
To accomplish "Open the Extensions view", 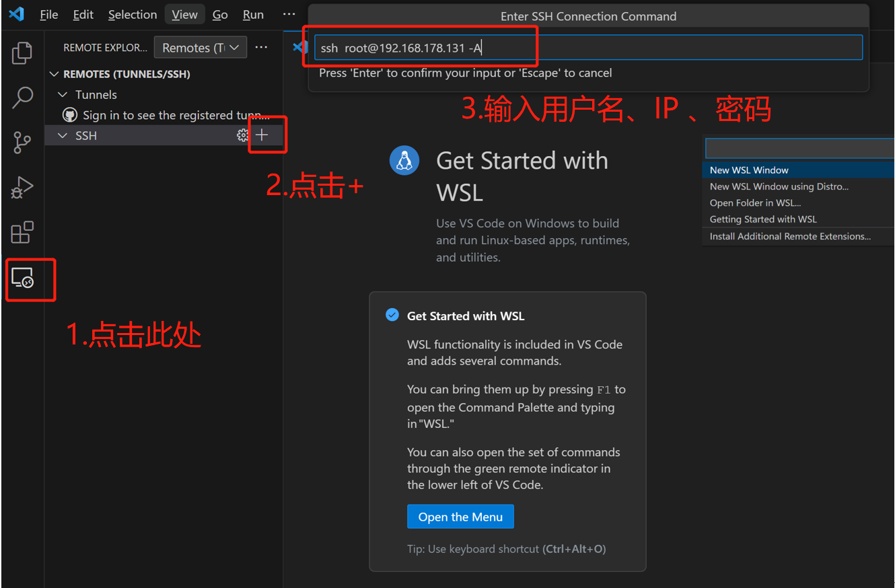I will (22, 233).
